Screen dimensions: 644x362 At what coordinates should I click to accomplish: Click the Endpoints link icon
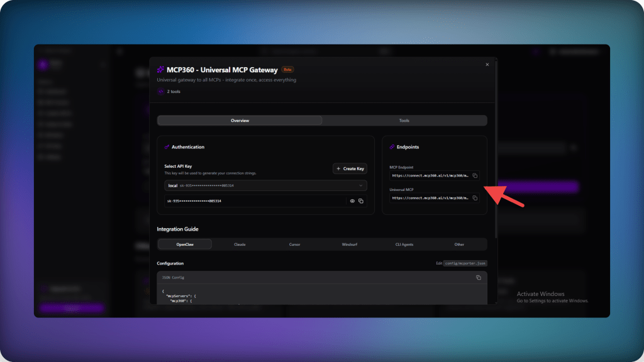(392, 147)
